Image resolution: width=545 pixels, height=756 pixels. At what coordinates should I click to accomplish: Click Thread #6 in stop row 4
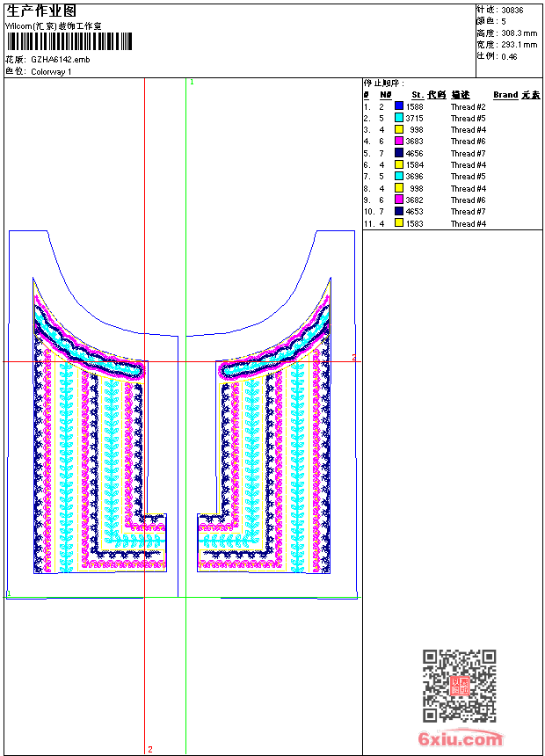click(x=469, y=142)
